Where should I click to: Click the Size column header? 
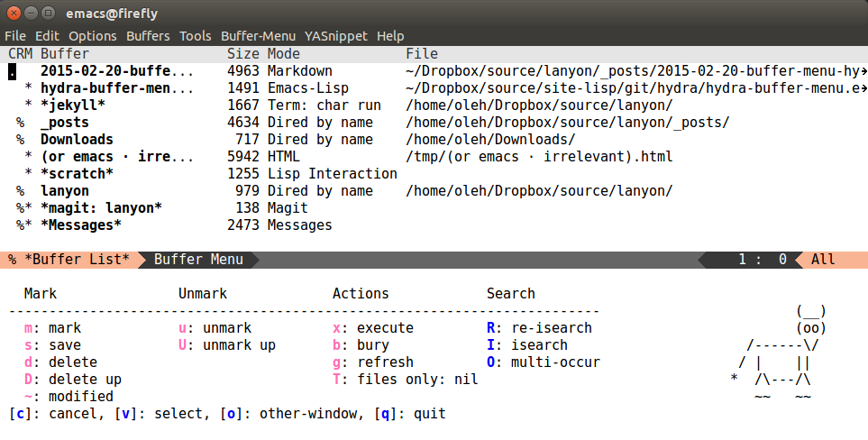click(243, 54)
